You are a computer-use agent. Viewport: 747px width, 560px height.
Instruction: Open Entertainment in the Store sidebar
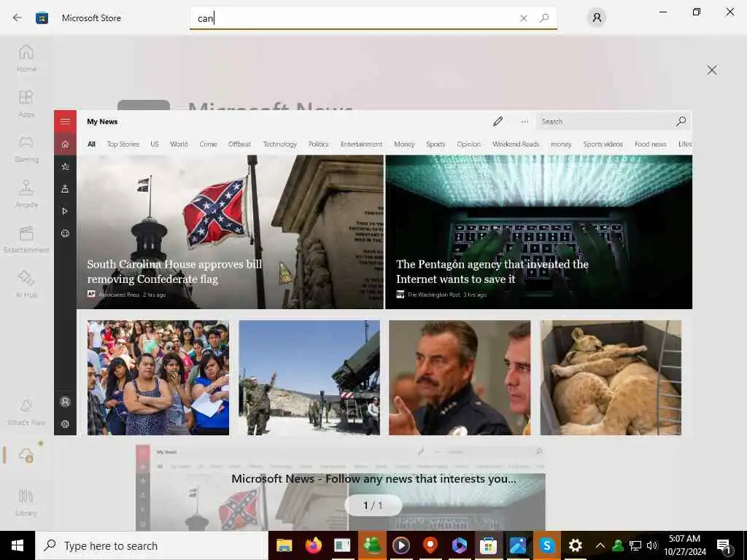[26, 239]
